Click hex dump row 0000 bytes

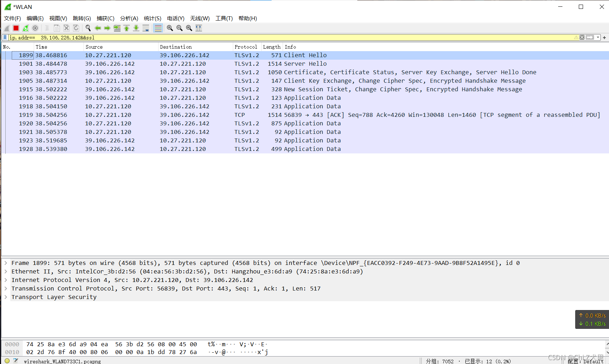coord(111,344)
